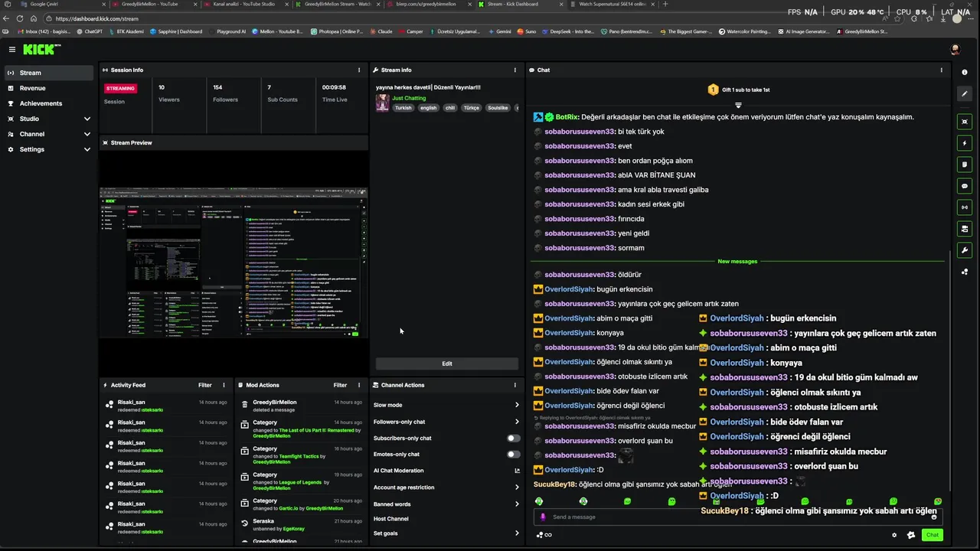Viewport: 980px width, 551px height.
Task: Click the three-dots cluster icon in right sidebar
Action: [965, 271]
